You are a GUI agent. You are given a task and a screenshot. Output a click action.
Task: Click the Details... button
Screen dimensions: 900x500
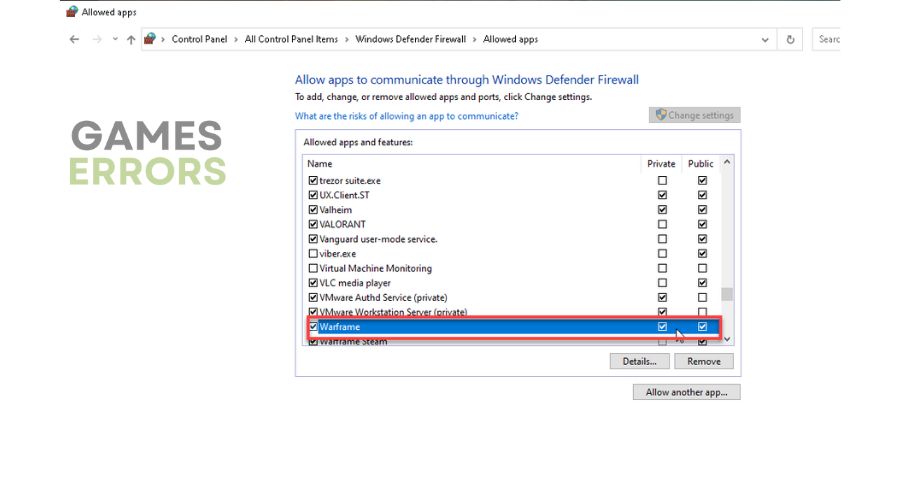pyautogui.click(x=639, y=361)
